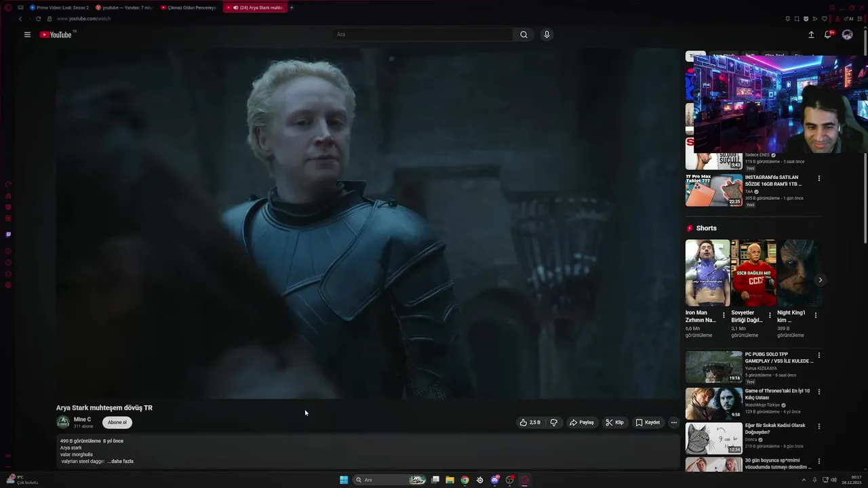The height and width of the screenshot is (488, 868).
Task: Open options for INSTAGRAM'da SATILAN video
Action: 818,179
